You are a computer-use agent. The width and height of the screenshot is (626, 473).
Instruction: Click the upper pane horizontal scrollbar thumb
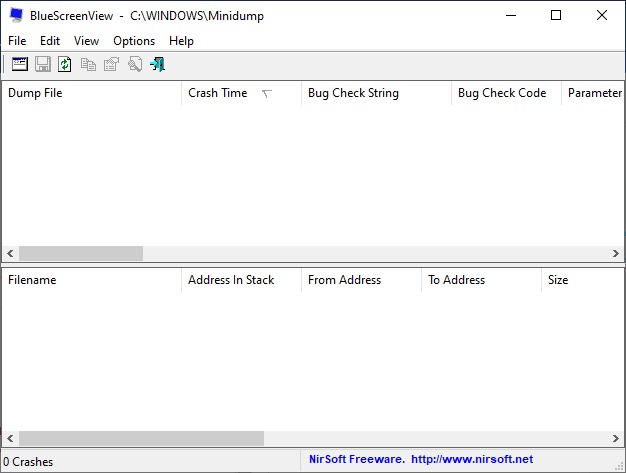pyautogui.click(x=80, y=254)
